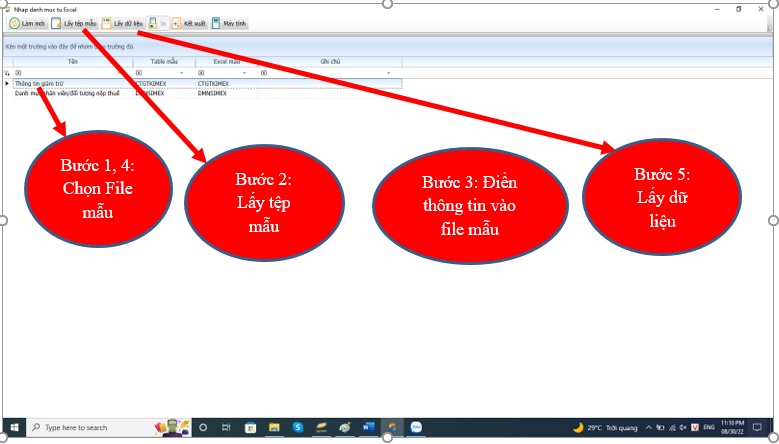Click the Làm mới refresh button
The height and width of the screenshot is (444, 779).
28,23
